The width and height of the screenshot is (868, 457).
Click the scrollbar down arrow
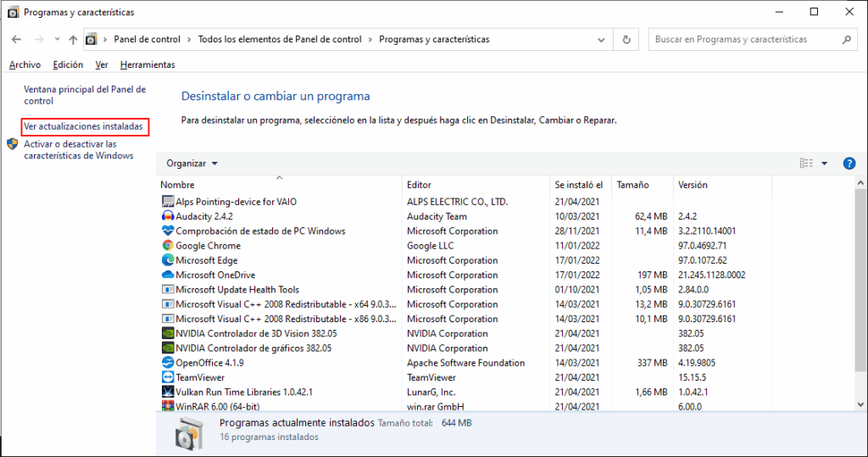860,404
